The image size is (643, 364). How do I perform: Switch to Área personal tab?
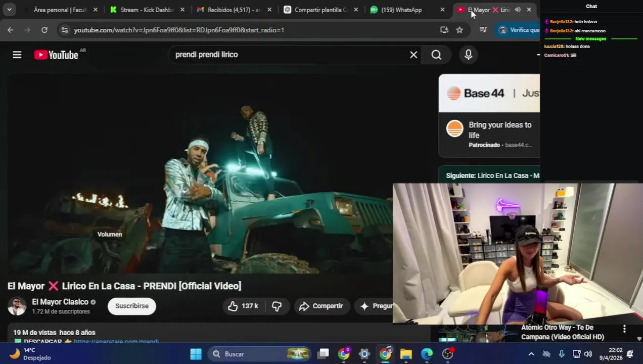coord(61,10)
